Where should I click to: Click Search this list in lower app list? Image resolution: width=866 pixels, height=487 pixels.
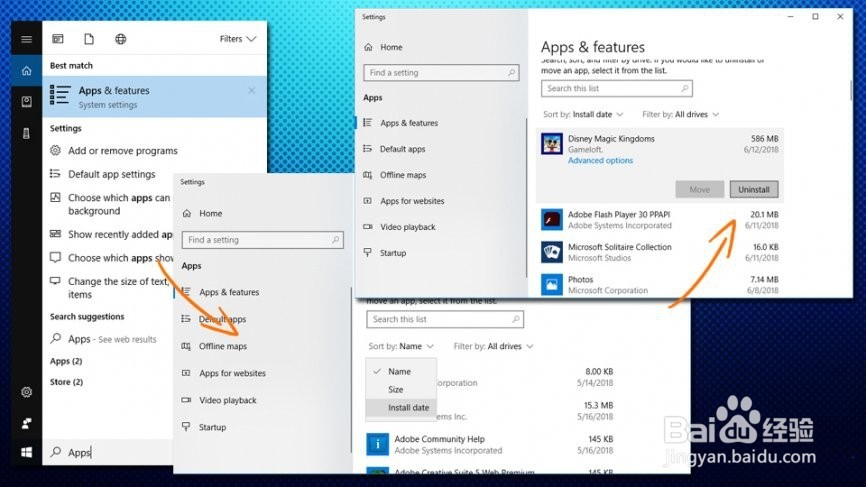[x=445, y=319]
